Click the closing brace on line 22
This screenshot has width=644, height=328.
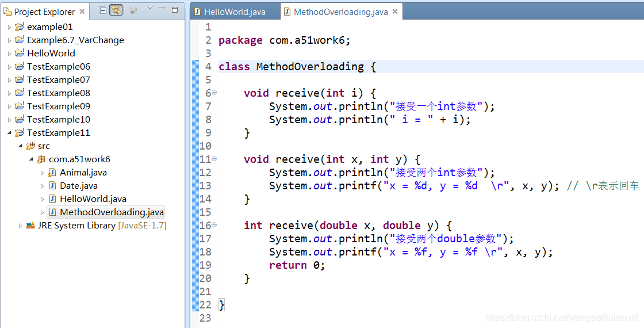pos(222,305)
